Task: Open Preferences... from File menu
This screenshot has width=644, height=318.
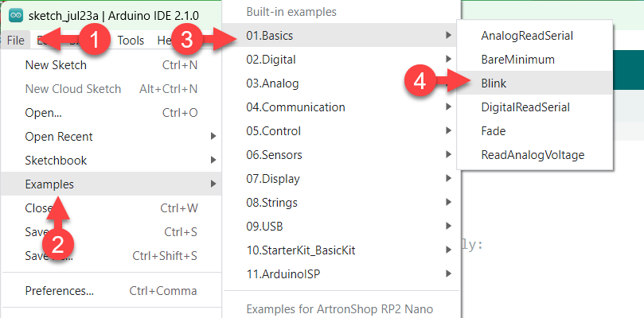Action: click(59, 291)
